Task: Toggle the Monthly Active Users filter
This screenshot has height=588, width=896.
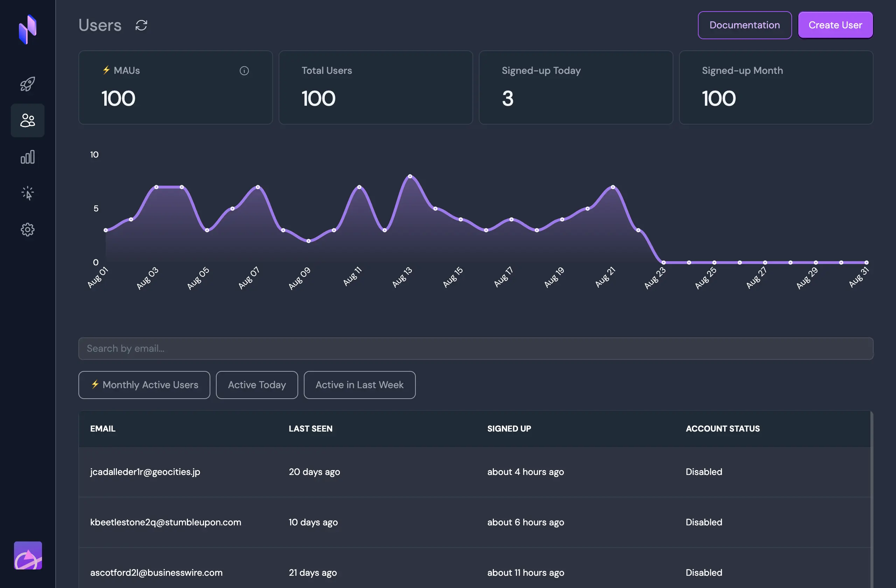Action: [144, 385]
